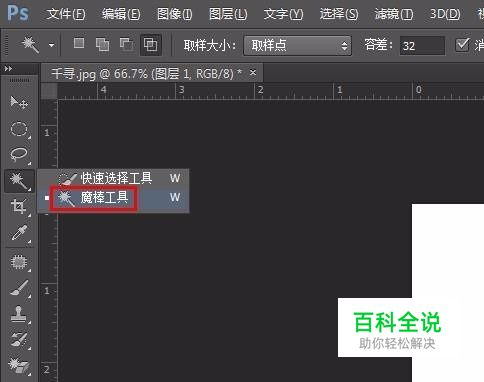The image size is (484, 382).
Task: Open the 文字(Y) menu
Action: tap(283, 14)
